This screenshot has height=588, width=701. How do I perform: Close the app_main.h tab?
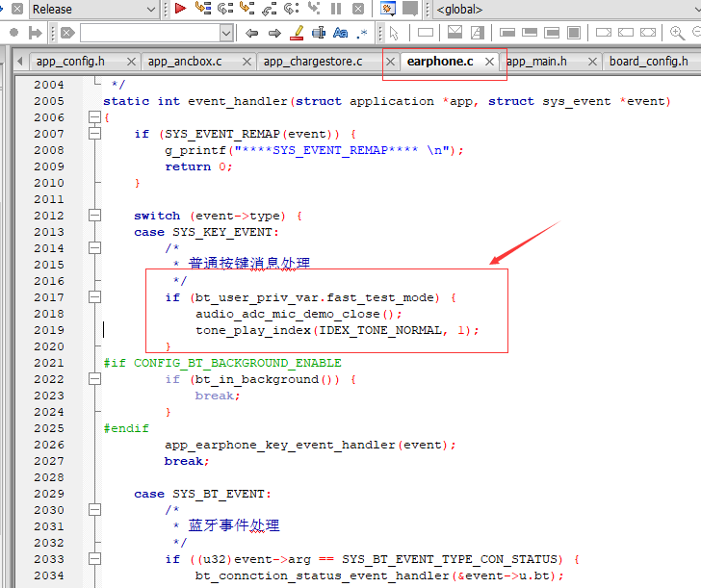point(592,62)
